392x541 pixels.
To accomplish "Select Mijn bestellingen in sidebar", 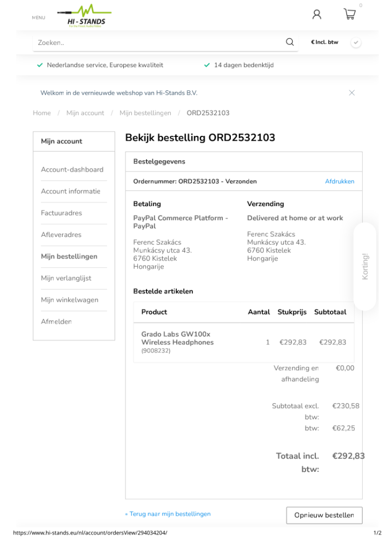I will pos(69,256).
